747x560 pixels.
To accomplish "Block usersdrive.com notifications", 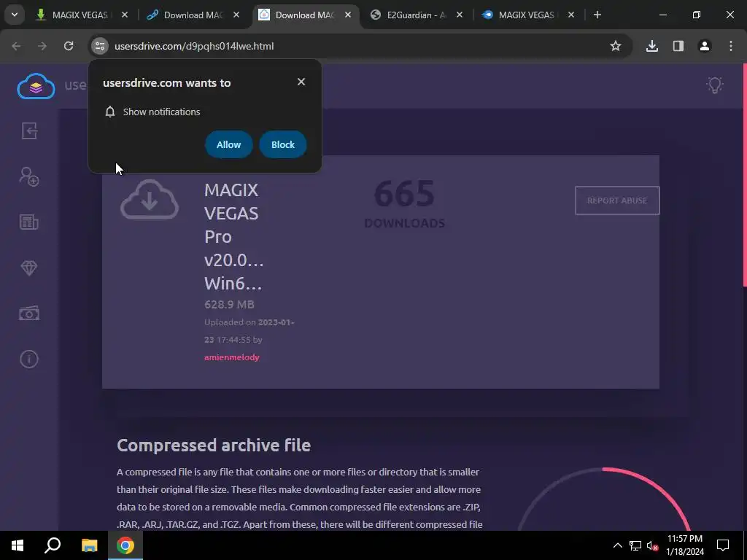I will (x=283, y=144).
